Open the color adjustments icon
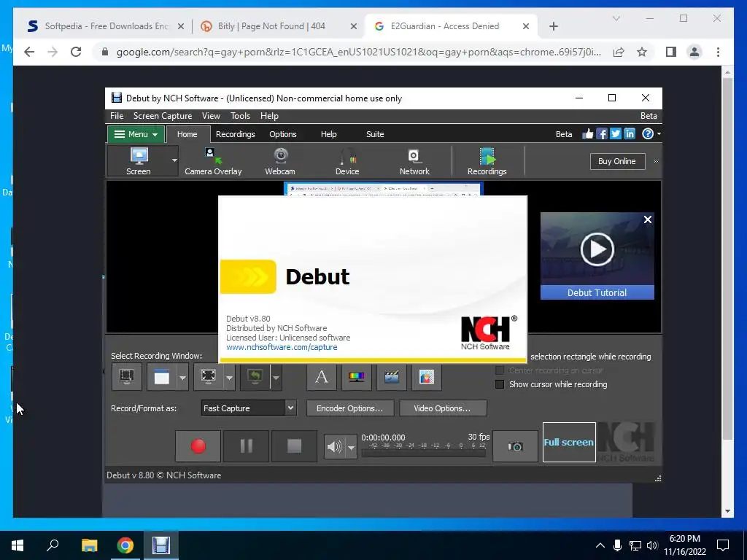Viewport: 747px width, 560px height. pyautogui.click(x=356, y=377)
